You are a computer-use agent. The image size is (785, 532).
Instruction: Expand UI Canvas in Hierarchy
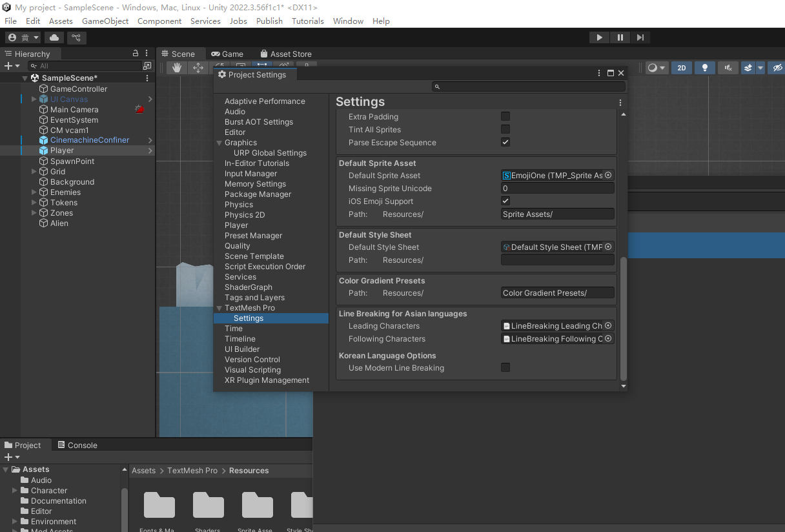[34, 99]
